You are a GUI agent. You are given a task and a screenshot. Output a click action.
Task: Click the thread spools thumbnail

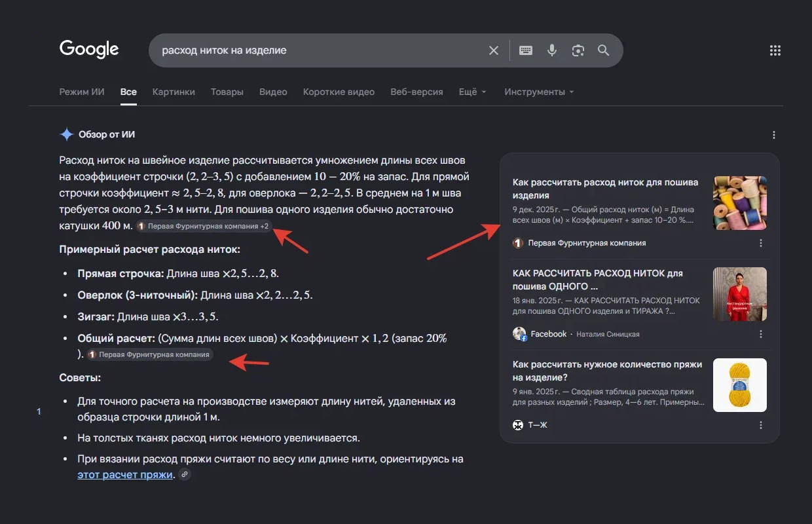point(740,203)
